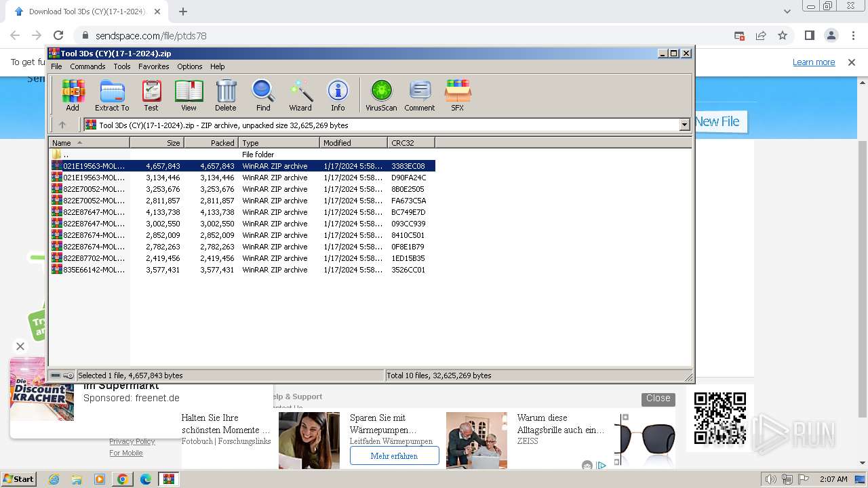Screen dimensions: 868x488
Task: Reload the browser page
Action: 58,35
